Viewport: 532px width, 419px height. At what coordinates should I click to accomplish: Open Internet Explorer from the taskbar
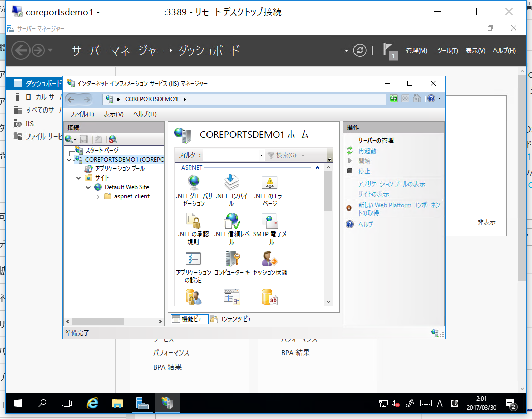(x=92, y=403)
